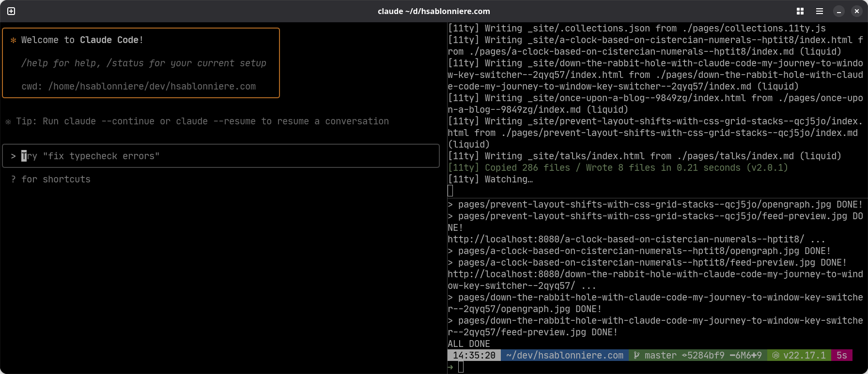Open the localhost down-the-rabbit-hole URL
The width and height of the screenshot is (868, 374).
[x=655, y=280]
